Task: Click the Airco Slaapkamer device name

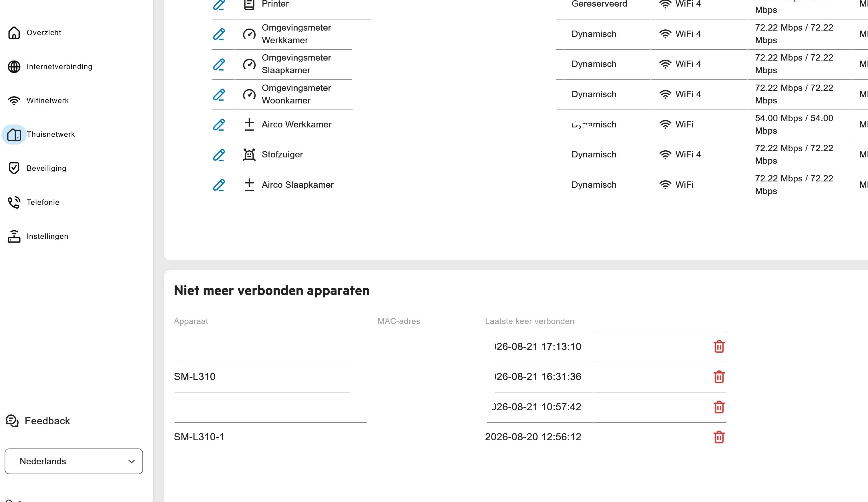Action: click(298, 185)
